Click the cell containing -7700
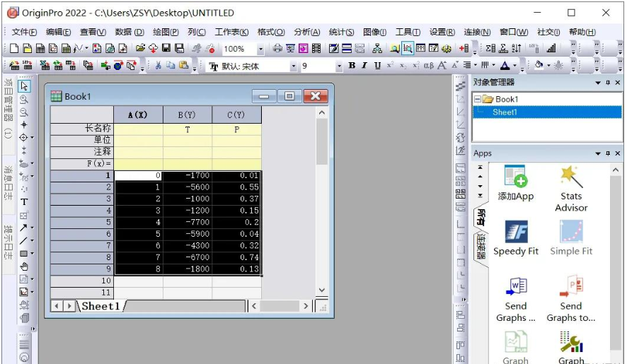627x364 pixels. point(187,222)
